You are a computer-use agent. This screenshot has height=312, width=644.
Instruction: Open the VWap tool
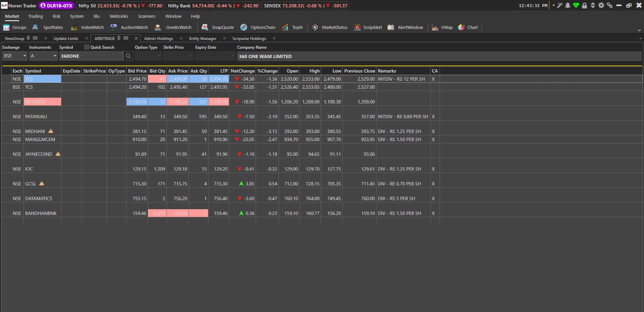pos(442,27)
